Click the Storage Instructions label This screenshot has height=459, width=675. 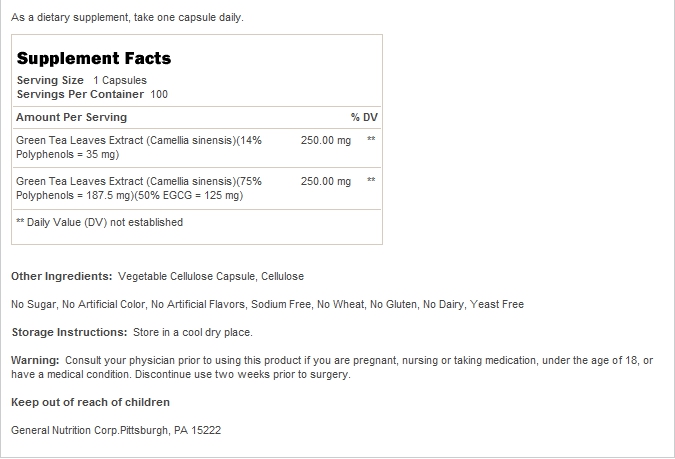point(69,332)
